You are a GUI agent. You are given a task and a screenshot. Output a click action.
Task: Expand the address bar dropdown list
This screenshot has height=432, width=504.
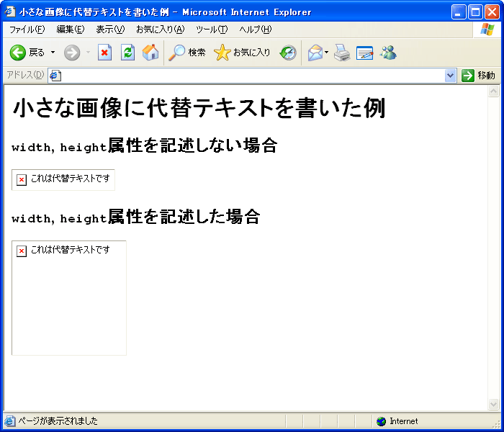451,76
